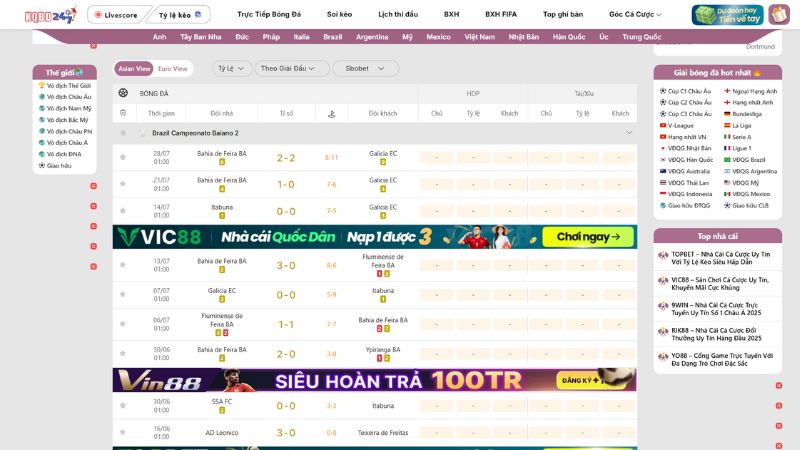This screenshot has width=800, height=450.
Task: Star the Brazil Campeonato Baiano 2 league
Action: click(123, 133)
